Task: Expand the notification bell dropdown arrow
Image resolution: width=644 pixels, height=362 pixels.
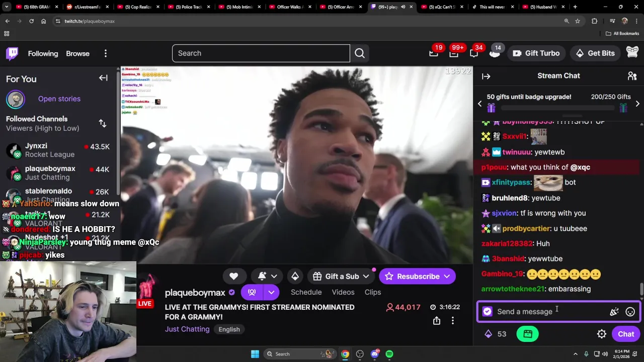Action: coord(274,276)
